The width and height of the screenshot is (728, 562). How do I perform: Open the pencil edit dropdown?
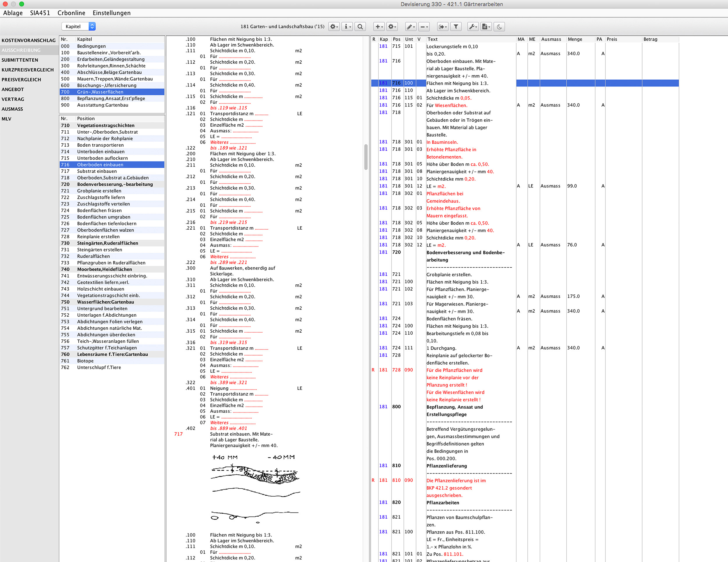click(411, 27)
